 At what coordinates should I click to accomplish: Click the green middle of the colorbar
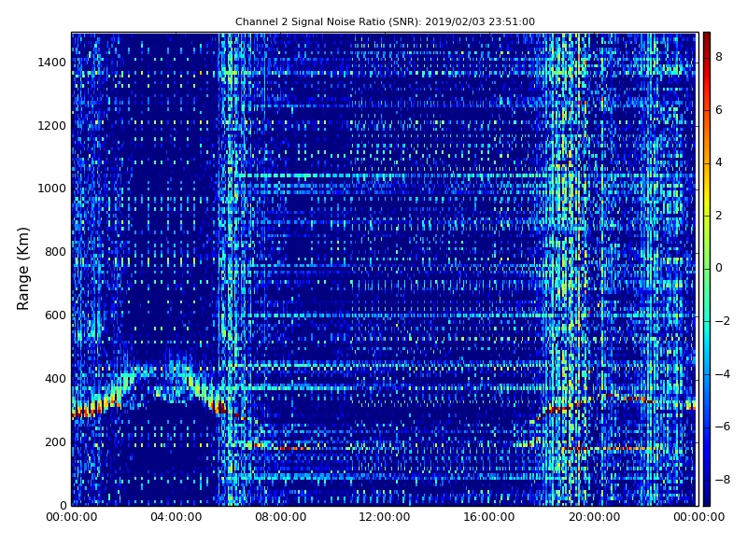(x=707, y=269)
